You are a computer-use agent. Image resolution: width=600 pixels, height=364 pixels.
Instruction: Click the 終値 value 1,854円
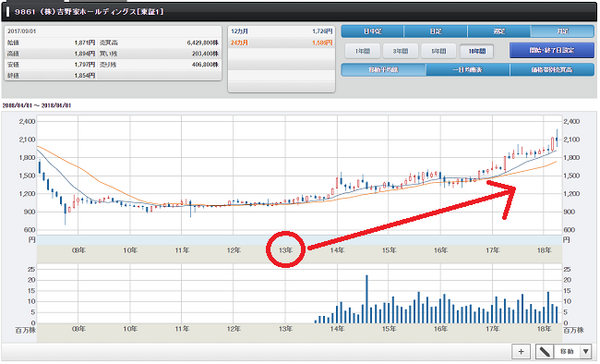click(85, 76)
